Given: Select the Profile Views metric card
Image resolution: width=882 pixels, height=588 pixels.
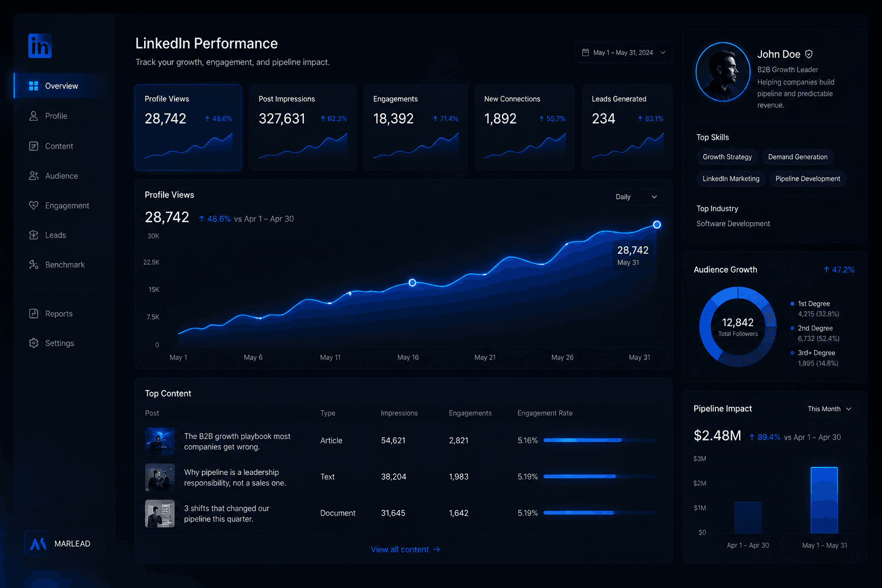Looking at the screenshot, I should click(x=188, y=127).
